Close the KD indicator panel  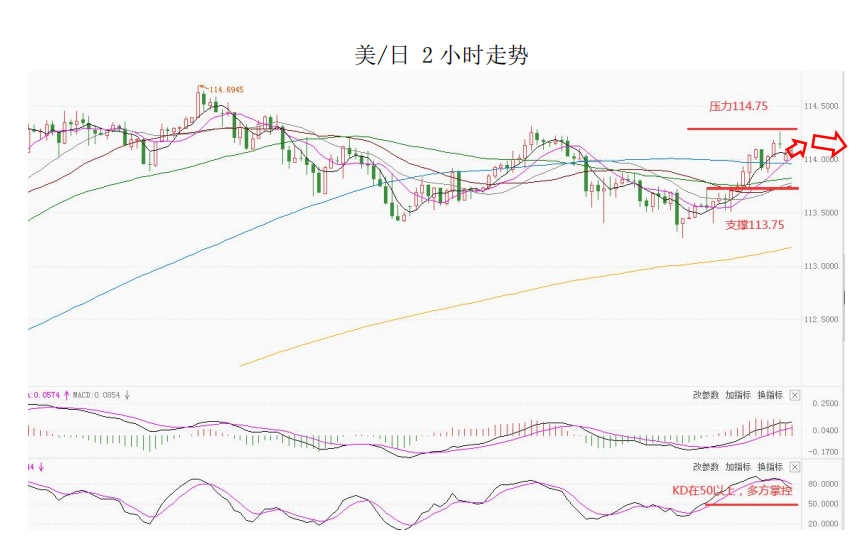click(795, 467)
